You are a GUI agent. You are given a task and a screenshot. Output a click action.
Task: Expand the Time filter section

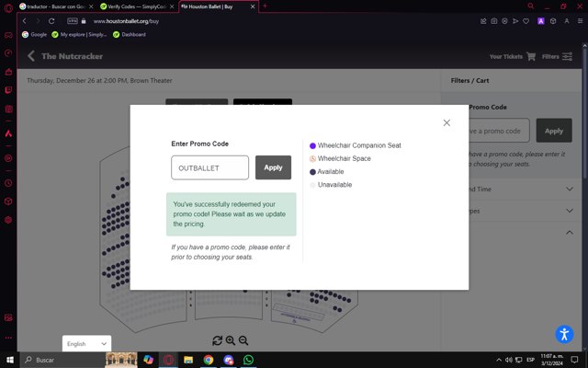[570, 189]
